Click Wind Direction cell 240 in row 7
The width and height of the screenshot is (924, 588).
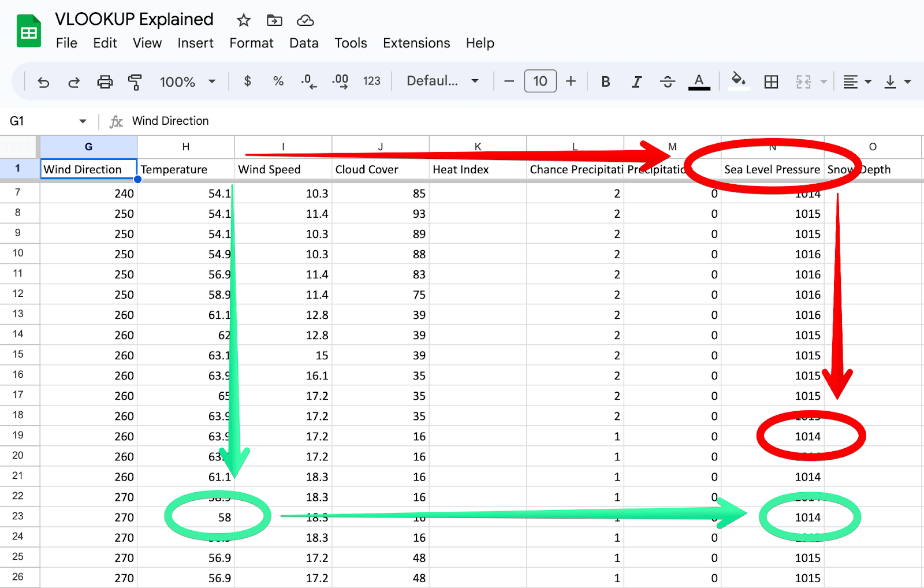coord(88,193)
